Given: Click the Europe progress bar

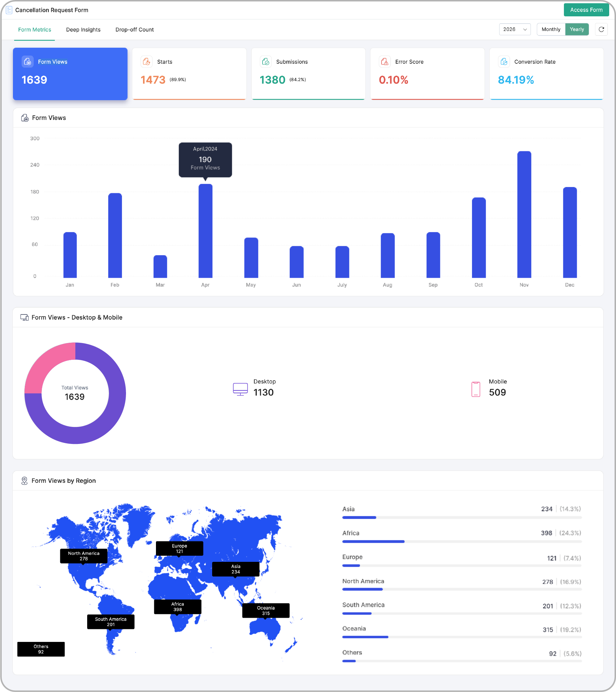Looking at the screenshot, I should 462,566.
